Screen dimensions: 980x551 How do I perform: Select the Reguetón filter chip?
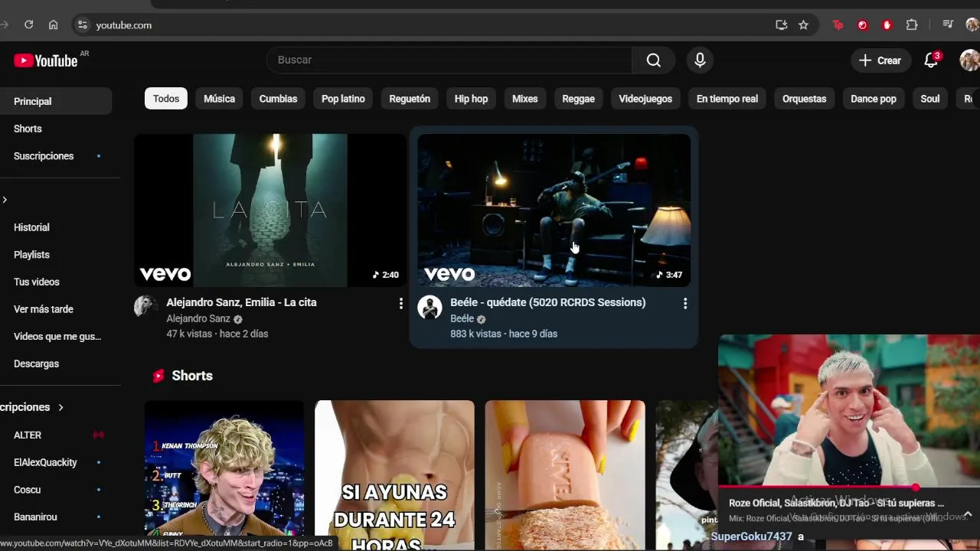tap(410, 99)
